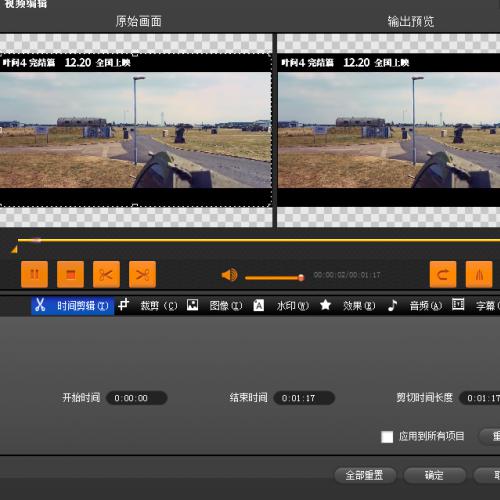Click the top-center crop handle on original frame
Viewport: 500px width, 500px height.
click(135, 54)
